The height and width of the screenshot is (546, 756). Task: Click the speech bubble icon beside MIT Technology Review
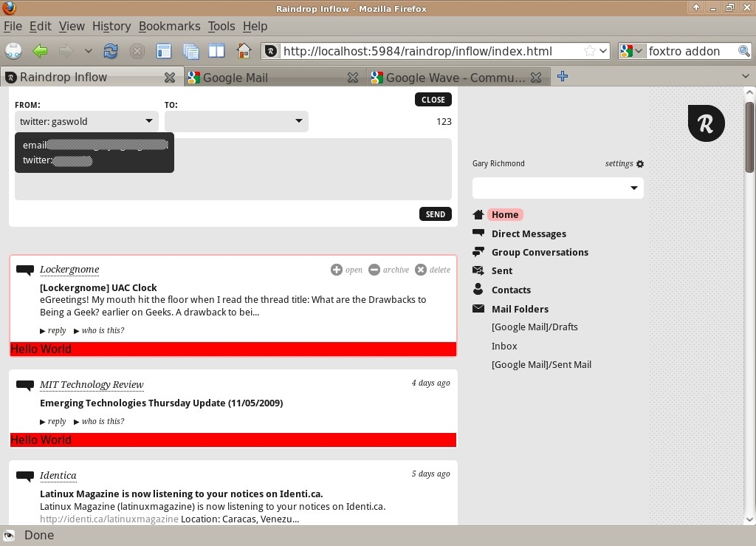25,385
